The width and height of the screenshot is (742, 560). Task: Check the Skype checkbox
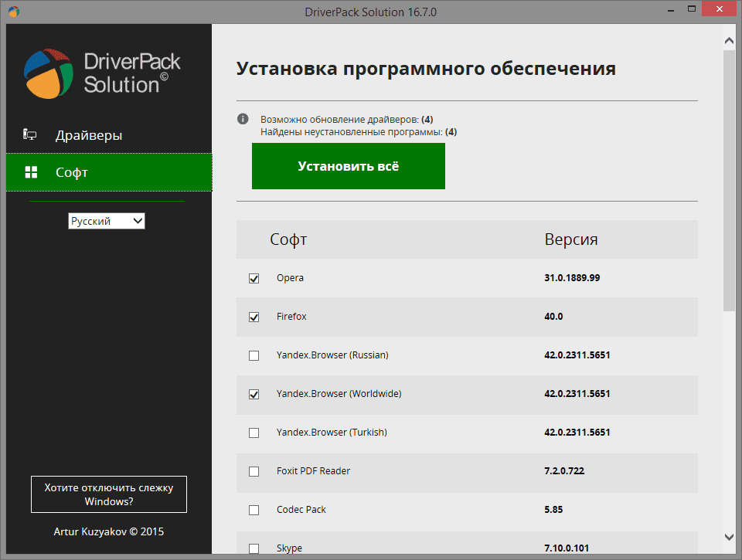pyautogui.click(x=254, y=548)
